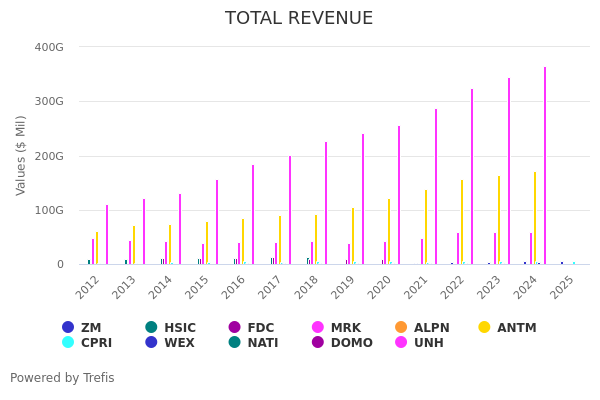This screenshot has width=600, height=400.
Task: Click the Powered by Trefis text
Action: pyautogui.click(x=62, y=378)
